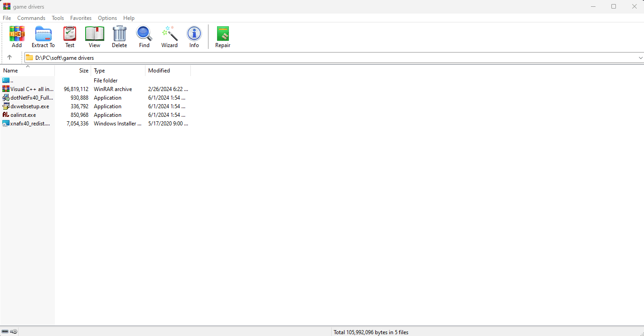The height and width of the screenshot is (336, 644).
Task: Click the up arrow to go to parent folder
Action: [x=10, y=58]
